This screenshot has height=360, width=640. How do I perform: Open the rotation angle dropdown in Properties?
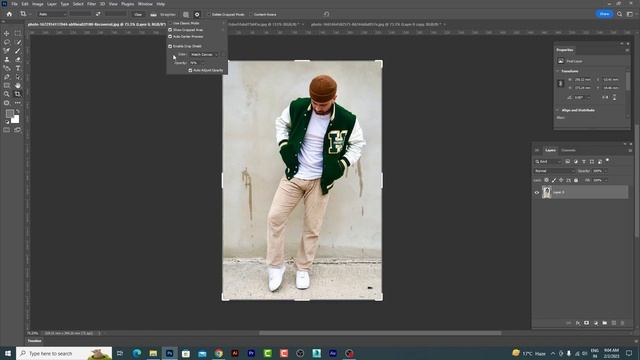coord(588,98)
